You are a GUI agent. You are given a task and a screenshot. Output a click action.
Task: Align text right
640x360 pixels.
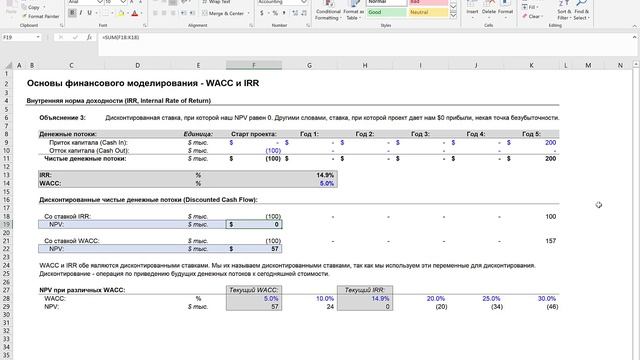tap(173, 13)
